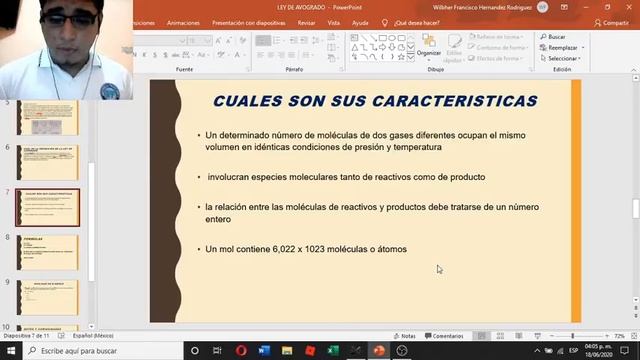
Task: Start slideshow from status bar
Action: coord(538,336)
